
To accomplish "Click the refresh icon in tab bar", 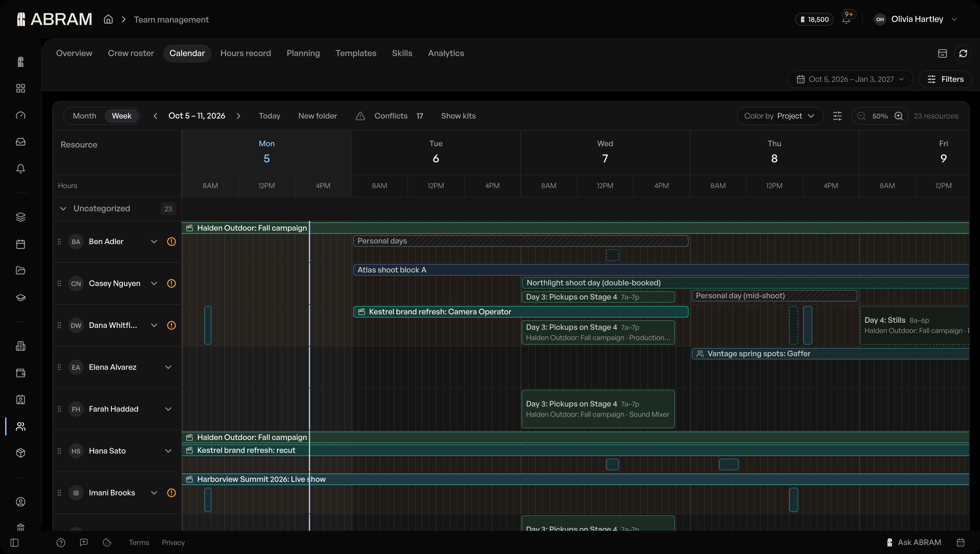I will tap(963, 54).
